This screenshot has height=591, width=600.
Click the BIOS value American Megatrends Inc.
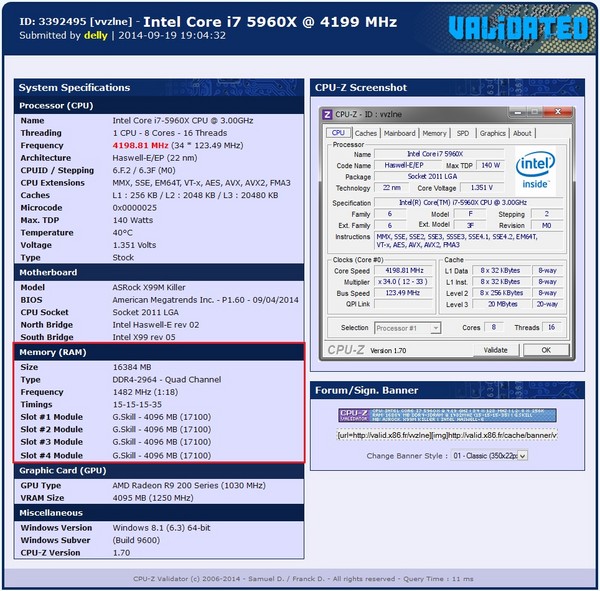point(205,300)
